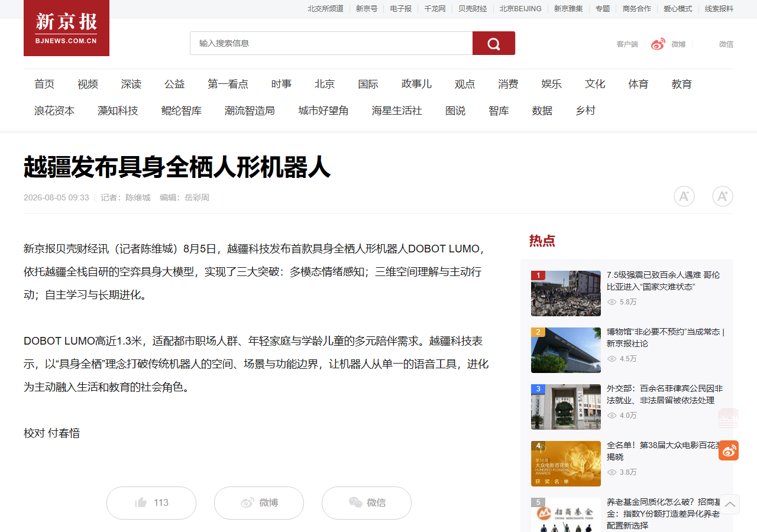Open the 娱乐 navigation section
Screen dimensions: 757x532
[x=552, y=84]
